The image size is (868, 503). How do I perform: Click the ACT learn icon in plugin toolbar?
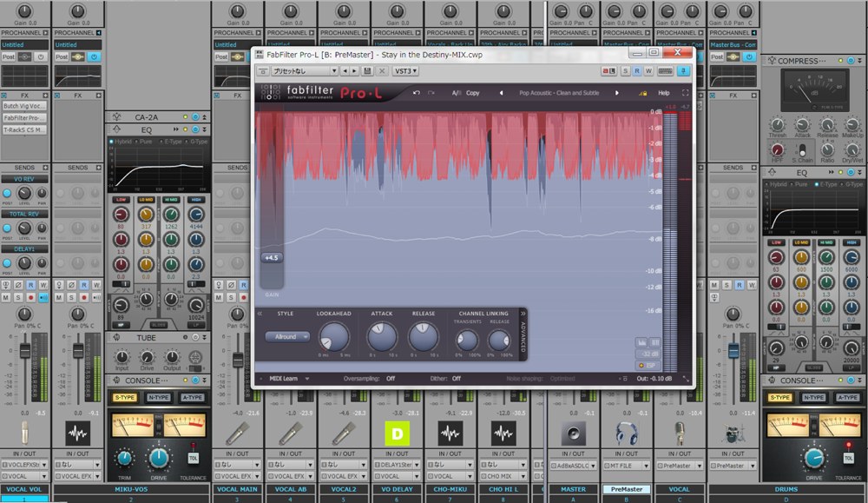click(609, 71)
